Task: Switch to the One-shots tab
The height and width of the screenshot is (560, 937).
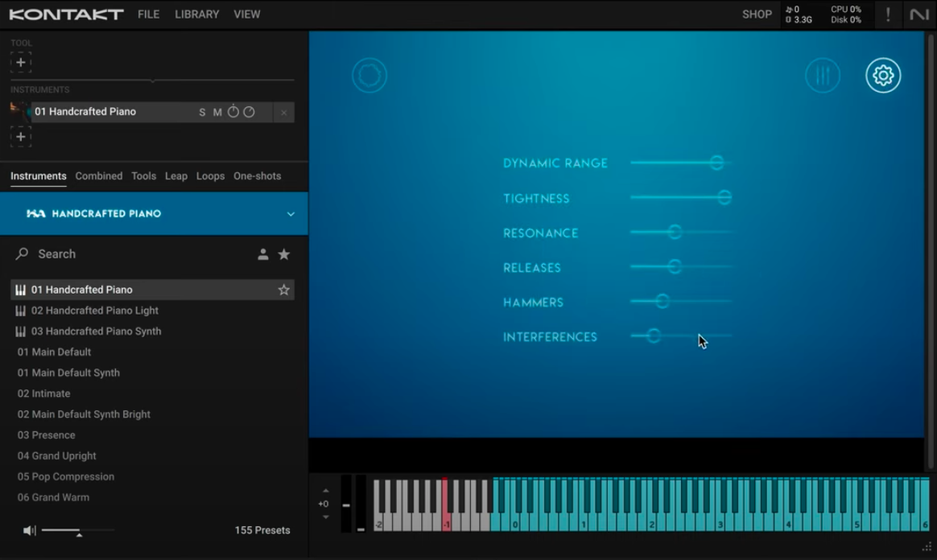Action: click(x=257, y=176)
